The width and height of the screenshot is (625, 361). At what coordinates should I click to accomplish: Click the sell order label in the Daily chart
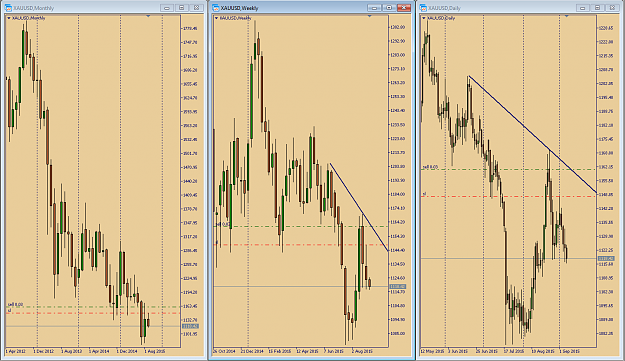(430, 167)
